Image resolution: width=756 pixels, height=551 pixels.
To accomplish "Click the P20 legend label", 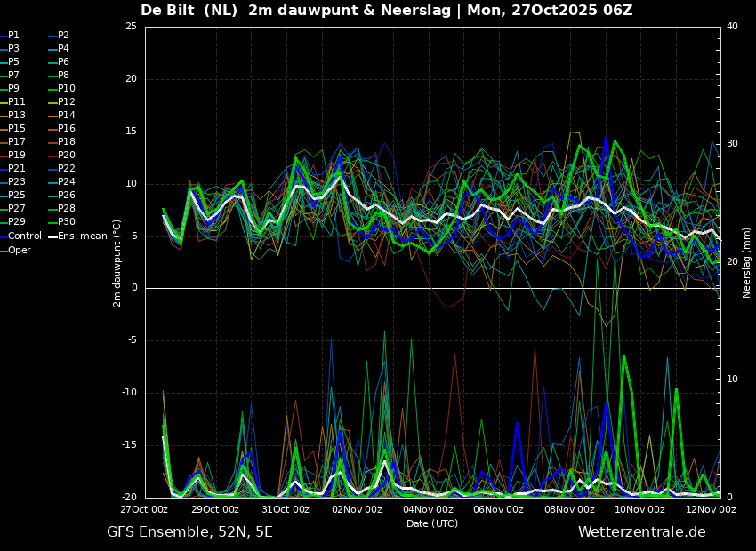I will [x=62, y=156].
